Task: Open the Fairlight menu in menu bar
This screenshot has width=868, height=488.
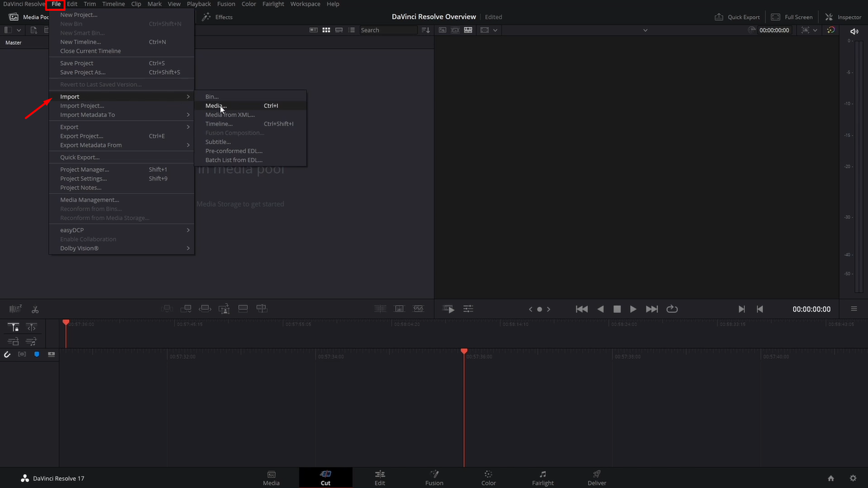Action: (273, 4)
